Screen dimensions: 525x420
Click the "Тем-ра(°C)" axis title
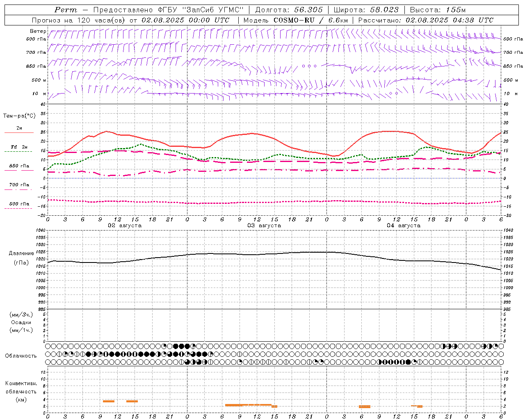(19, 116)
